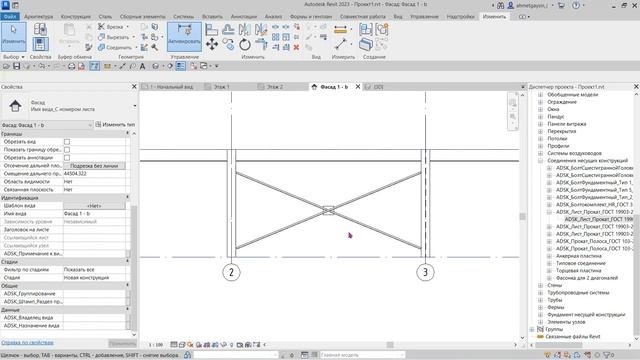
Task: Collapse Соединения несущих конструкций node
Action: point(540,161)
